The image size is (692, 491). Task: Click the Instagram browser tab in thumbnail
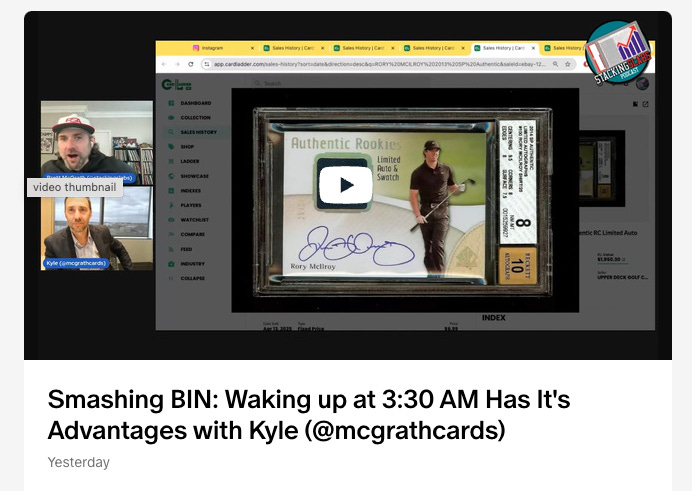click(x=223, y=48)
